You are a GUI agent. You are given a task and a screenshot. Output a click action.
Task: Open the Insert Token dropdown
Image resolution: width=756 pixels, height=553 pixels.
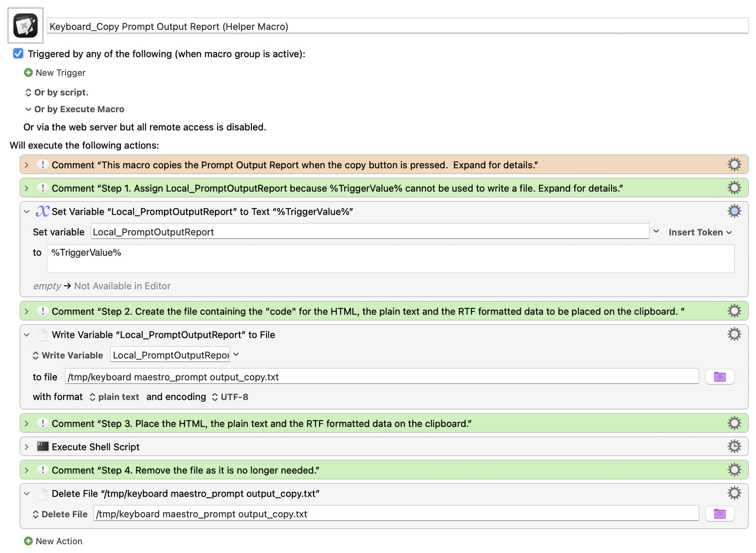pos(700,232)
